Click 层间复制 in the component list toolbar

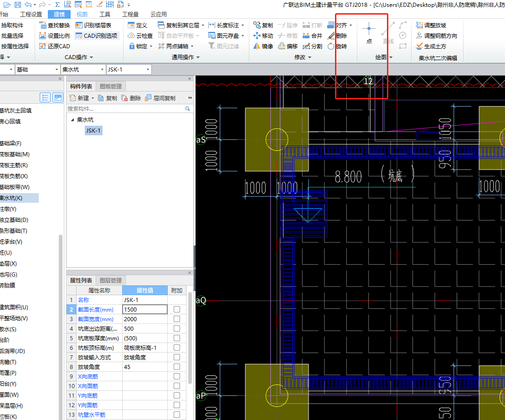pos(160,98)
